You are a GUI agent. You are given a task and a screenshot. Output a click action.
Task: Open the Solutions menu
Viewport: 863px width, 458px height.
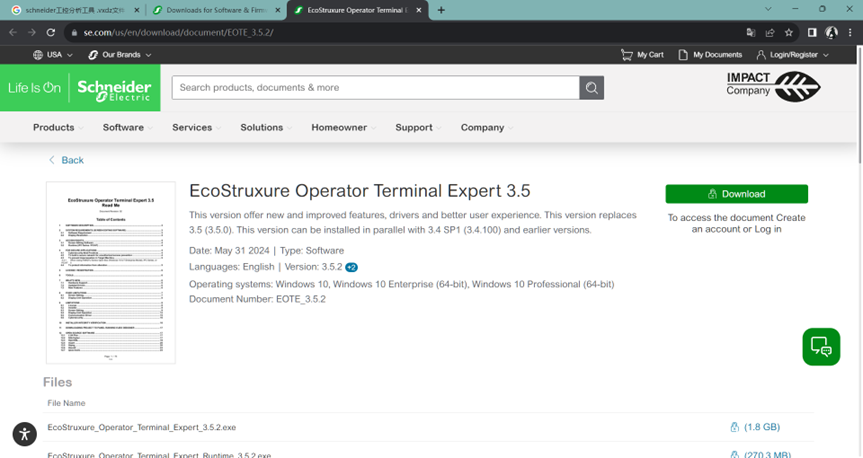[265, 127]
